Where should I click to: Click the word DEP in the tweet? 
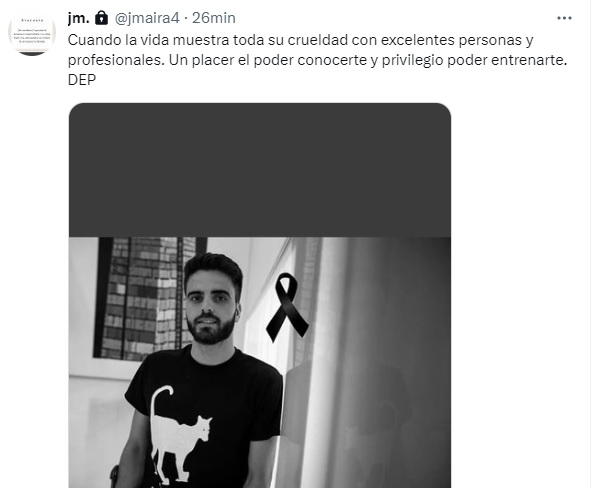[82, 80]
